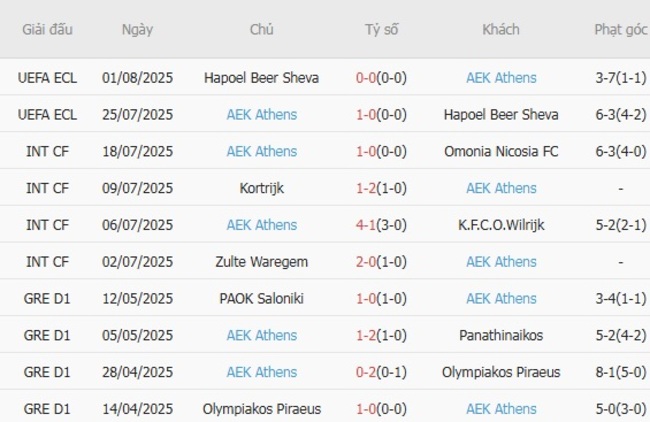Screen dimensions: 650x422
Task: Click the Omonia Nicosia FC team link
Action: pos(501,151)
